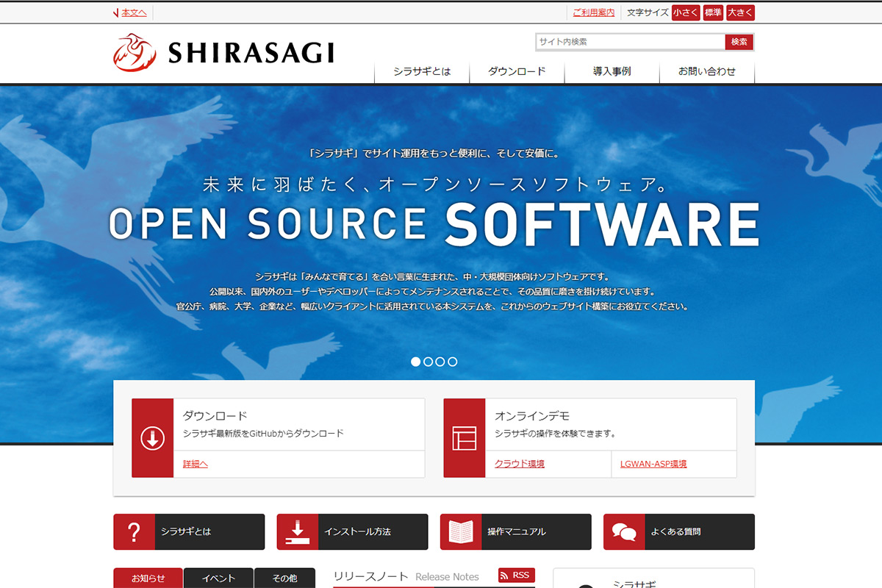The height and width of the screenshot is (588, 882).
Task: Open the 操作マニュアル banner button
Action: (516, 532)
